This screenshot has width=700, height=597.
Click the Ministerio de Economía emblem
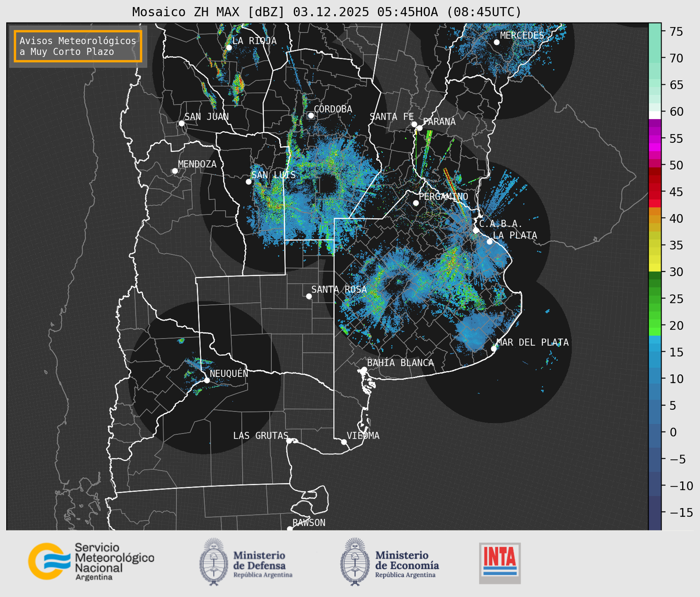[354, 562]
